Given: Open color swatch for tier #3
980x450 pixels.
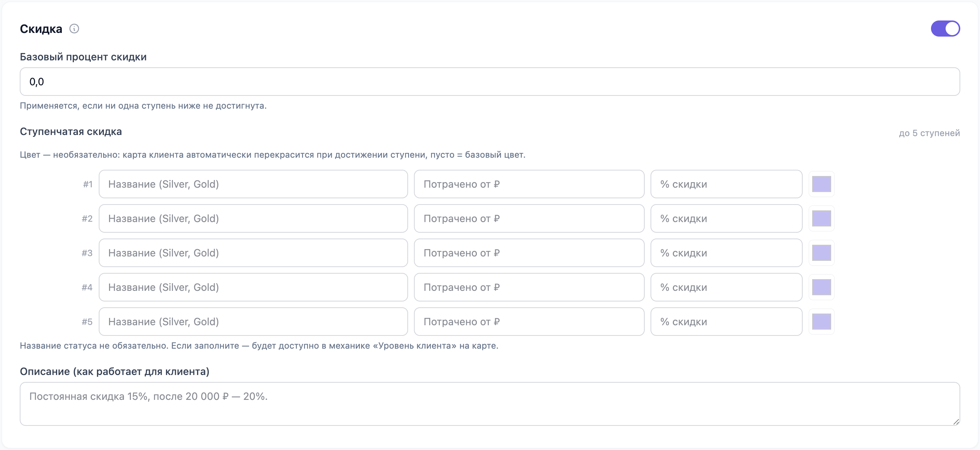Looking at the screenshot, I should pyautogui.click(x=822, y=253).
